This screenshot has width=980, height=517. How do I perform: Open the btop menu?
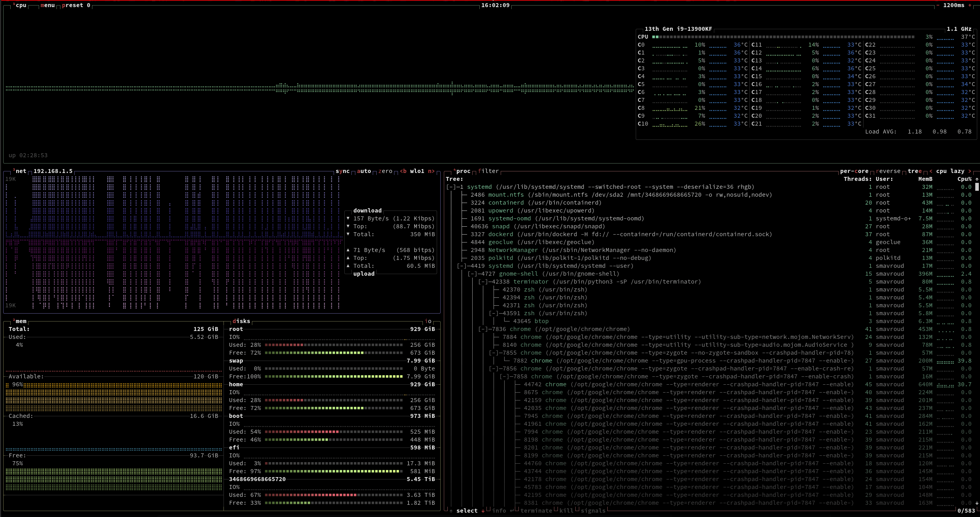pos(47,5)
